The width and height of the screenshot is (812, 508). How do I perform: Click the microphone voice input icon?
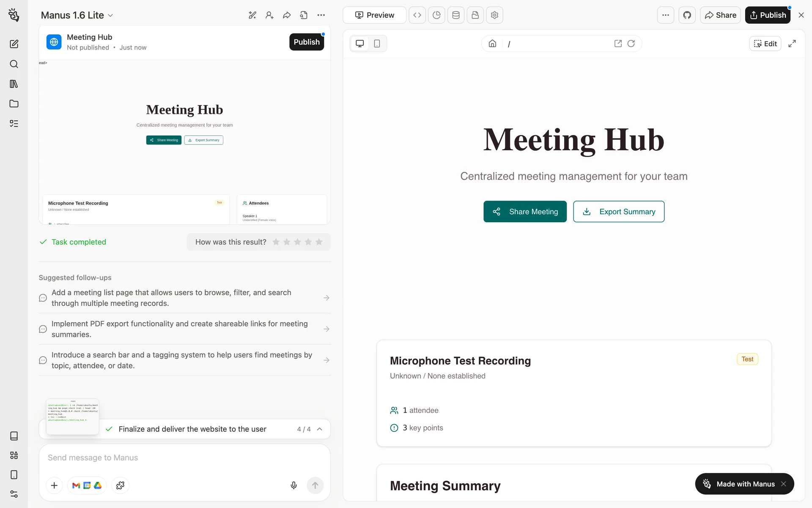coord(294,485)
